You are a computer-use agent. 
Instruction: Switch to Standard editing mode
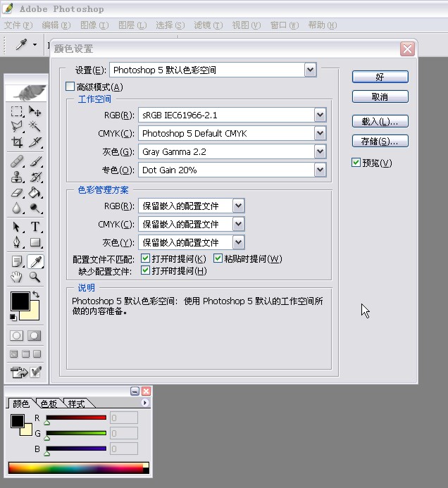16,335
